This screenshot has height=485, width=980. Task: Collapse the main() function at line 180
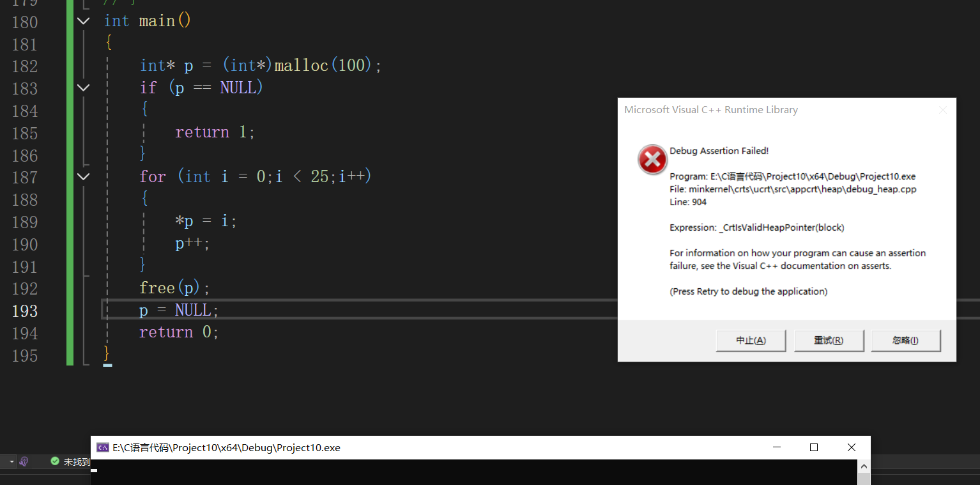[84, 21]
